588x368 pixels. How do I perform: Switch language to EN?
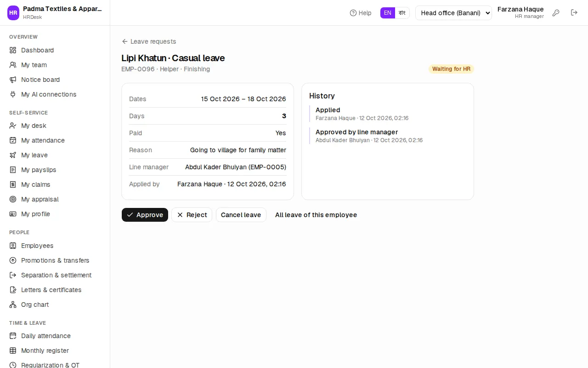388,13
